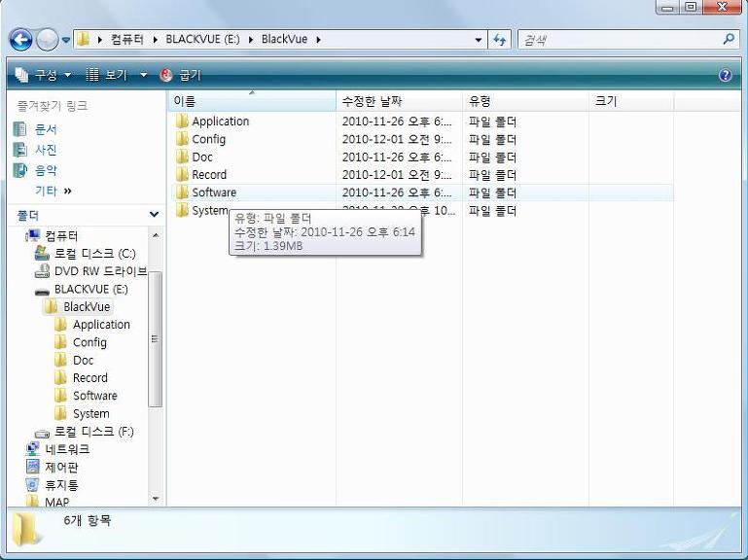Click the Forward navigation arrow
Screen dimensions: 748x560
pyautogui.click(x=48, y=40)
